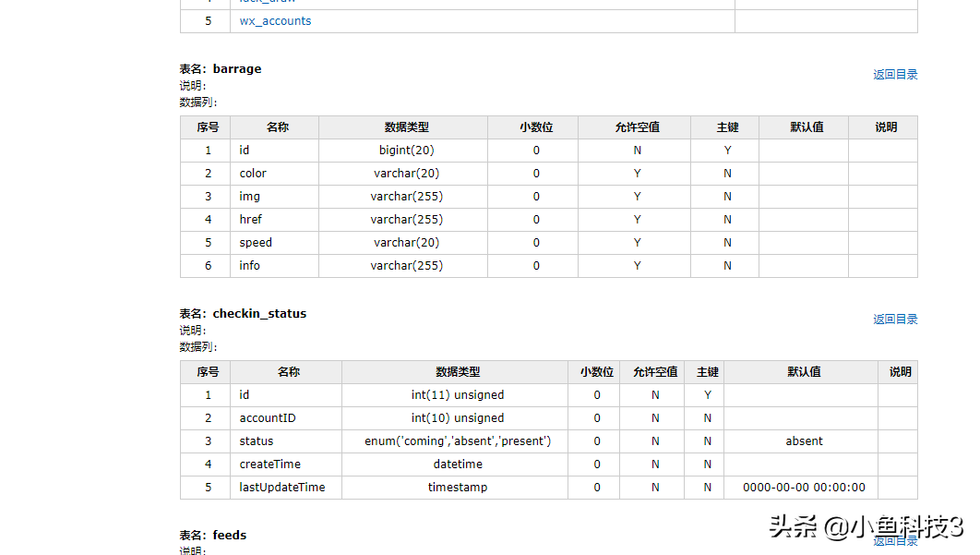Click the timestamp data type cell
980x555 pixels.
point(455,488)
